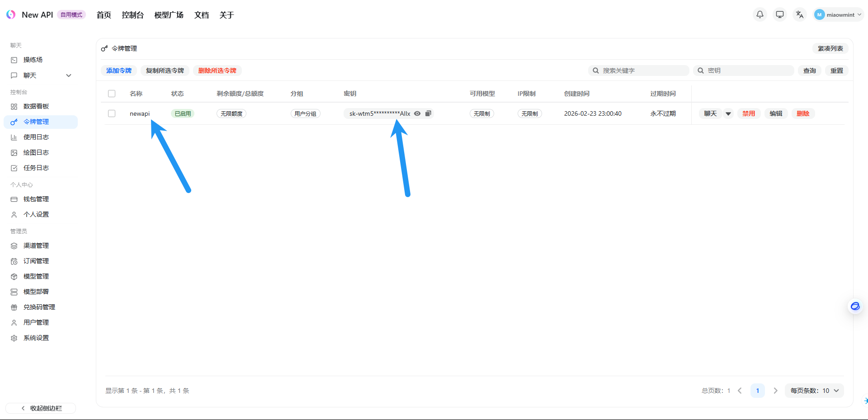This screenshot has height=420, width=868.
Task: Go to 系统设置 in the sidebar
Action: pos(36,338)
